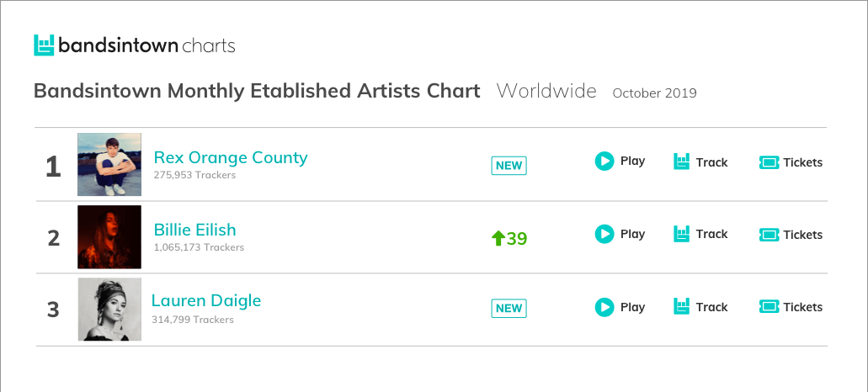This screenshot has height=392, width=868.
Task: Open Rex Orange County artist link
Action: (x=231, y=157)
